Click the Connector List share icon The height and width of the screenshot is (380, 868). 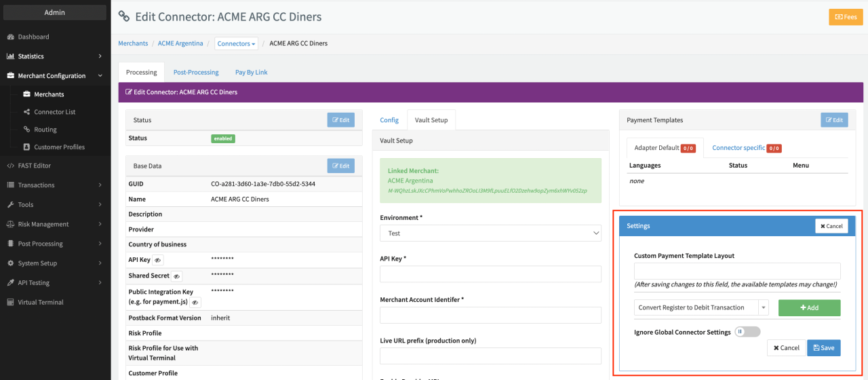click(26, 112)
